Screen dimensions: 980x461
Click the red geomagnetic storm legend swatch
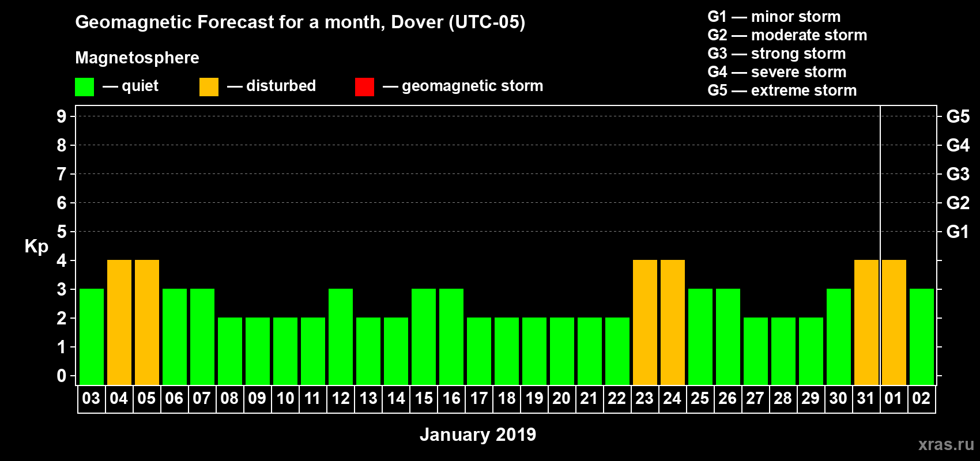pyautogui.click(x=364, y=87)
